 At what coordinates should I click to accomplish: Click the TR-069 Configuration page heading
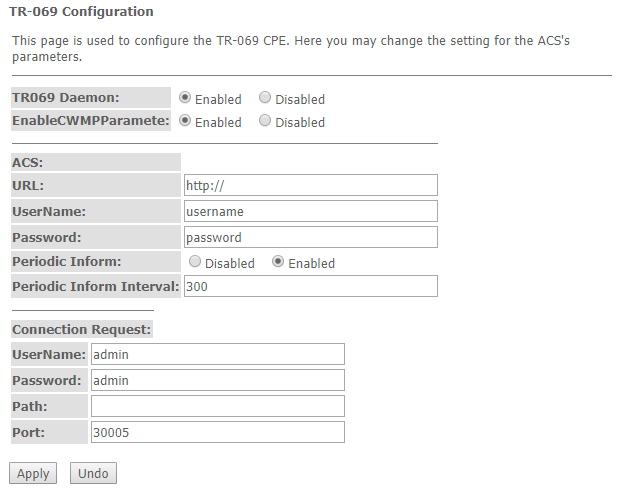coord(82,12)
